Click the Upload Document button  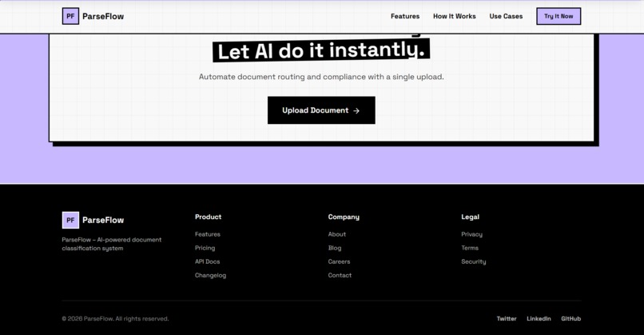pos(321,110)
